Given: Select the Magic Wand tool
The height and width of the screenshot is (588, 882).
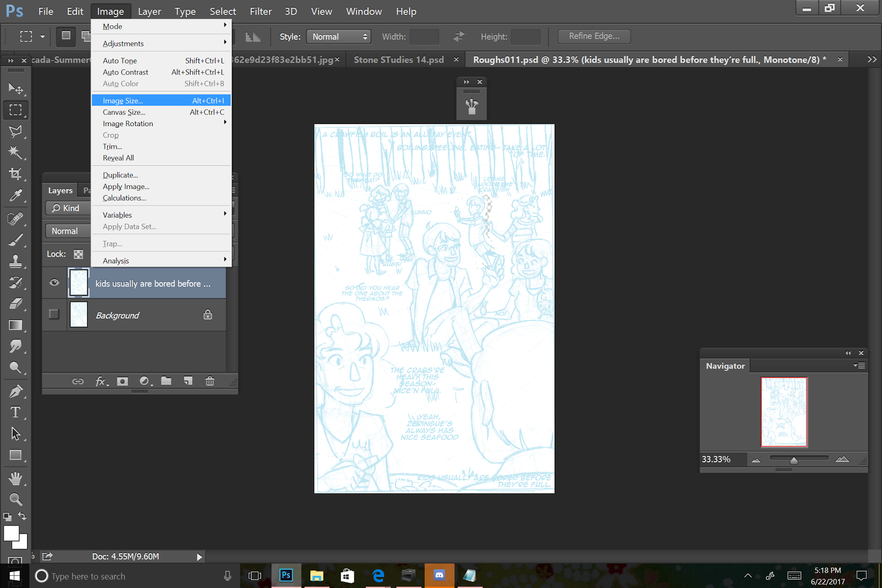Looking at the screenshot, I should pyautogui.click(x=15, y=152).
